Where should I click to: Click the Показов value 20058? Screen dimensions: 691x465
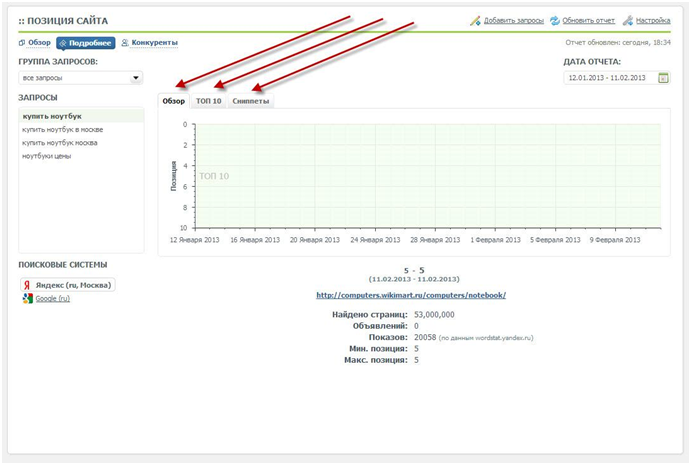(425, 337)
